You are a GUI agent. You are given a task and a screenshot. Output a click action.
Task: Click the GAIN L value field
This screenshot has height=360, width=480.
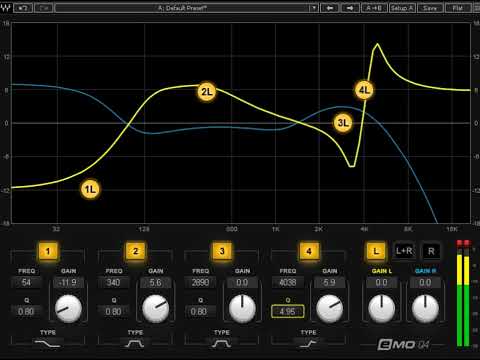tap(381, 283)
